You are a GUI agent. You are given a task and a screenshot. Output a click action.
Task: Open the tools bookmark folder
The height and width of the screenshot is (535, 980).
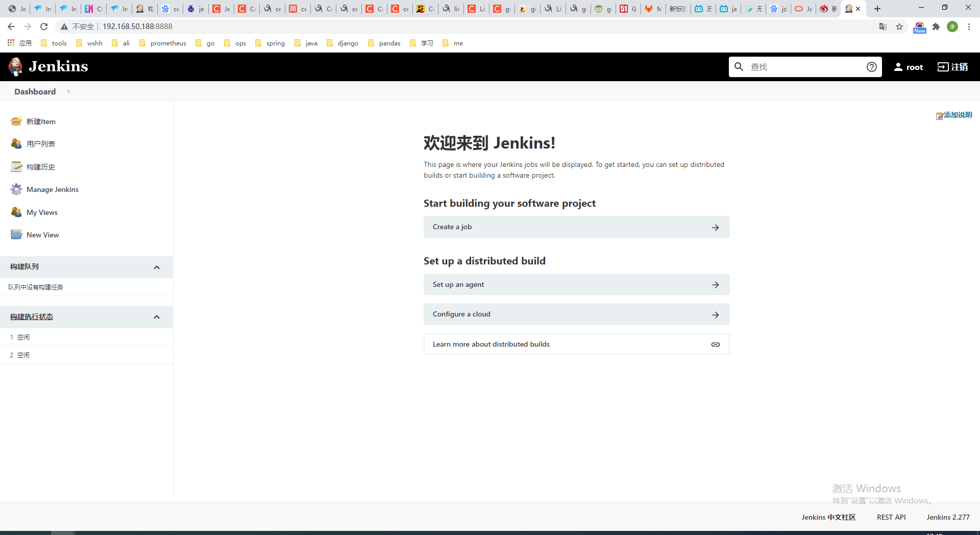coord(54,43)
